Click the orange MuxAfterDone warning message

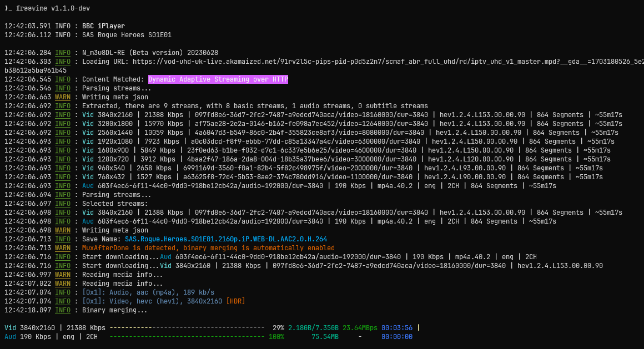[x=208, y=248]
